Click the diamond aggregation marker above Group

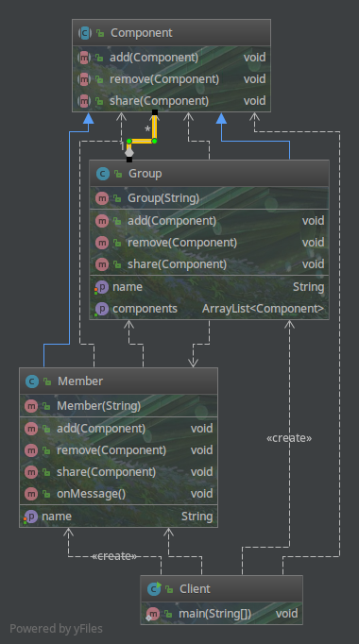tap(129, 153)
